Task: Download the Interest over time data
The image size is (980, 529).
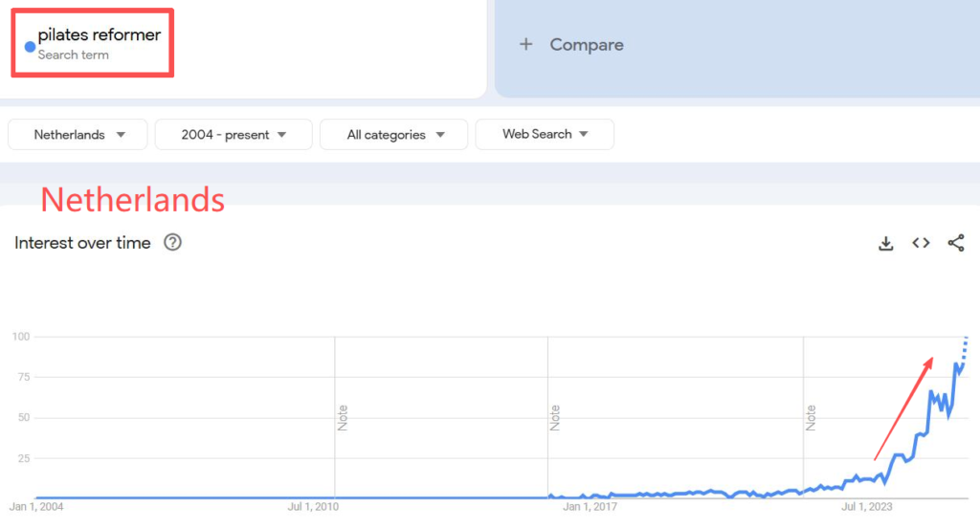Action: point(885,243)
